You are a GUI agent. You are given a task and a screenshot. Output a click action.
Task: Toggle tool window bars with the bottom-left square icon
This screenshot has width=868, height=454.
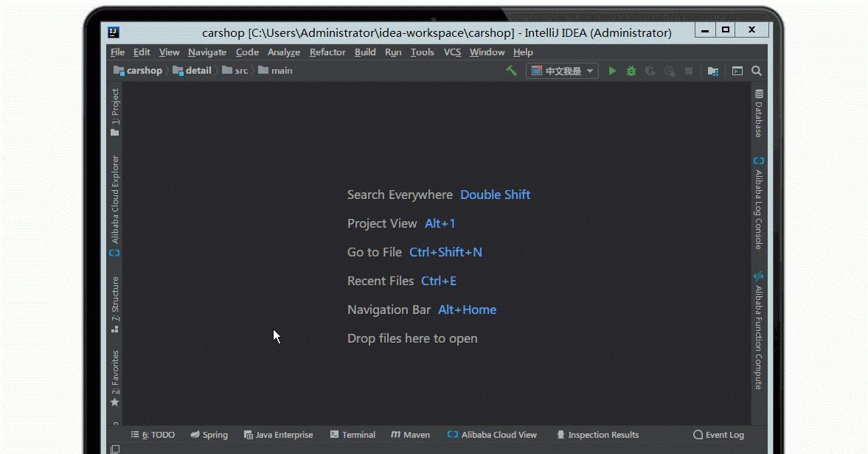click(x=115, y=449)
